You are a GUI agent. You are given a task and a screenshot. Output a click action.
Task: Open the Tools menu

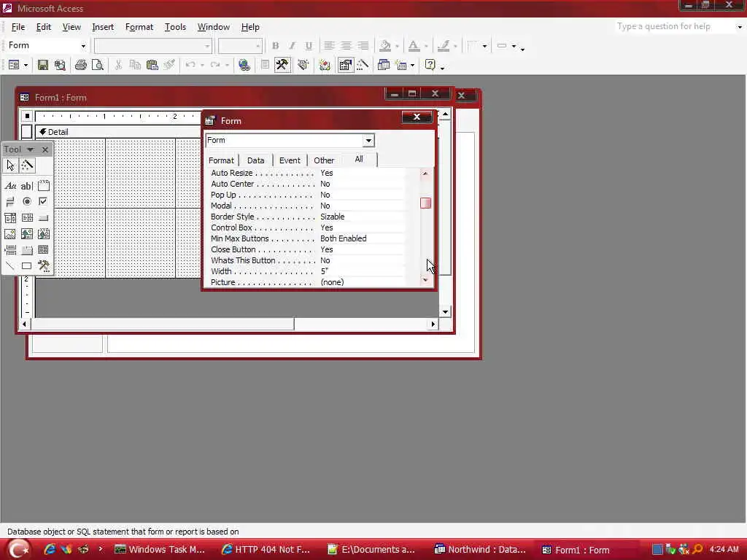pyautogui.click(x=175, y=27)
